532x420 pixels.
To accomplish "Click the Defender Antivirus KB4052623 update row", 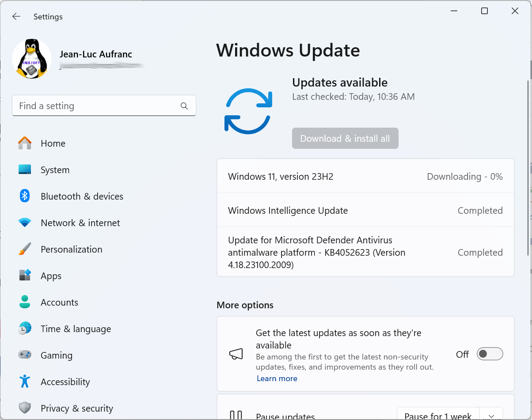I will click(365, 252).
